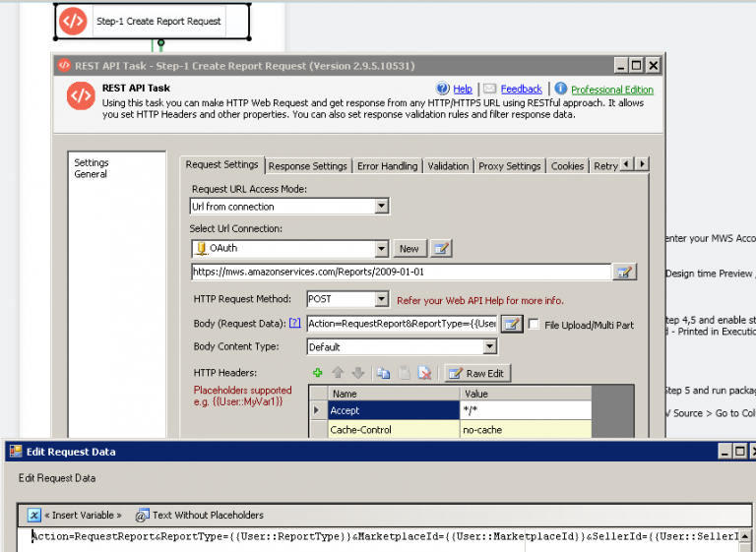This screenshot has height=552, width=756.
Task: Select Settings in the left pane
Action: click(x=92, y=162)
